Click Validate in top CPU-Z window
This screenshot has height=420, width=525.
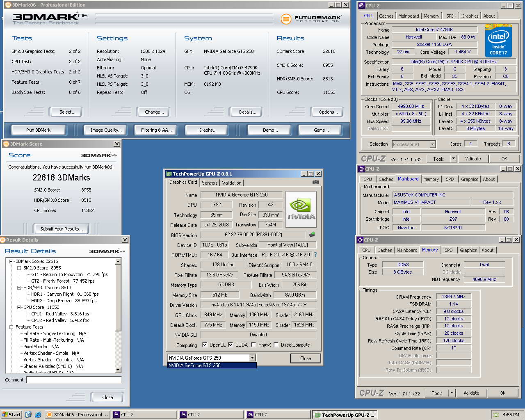tap(472, 159)
